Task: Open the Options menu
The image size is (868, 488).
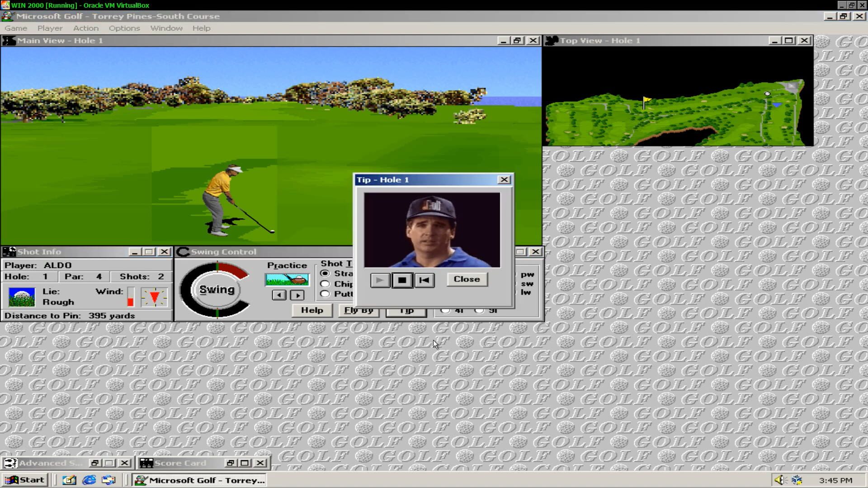Action: pos(124,28)
